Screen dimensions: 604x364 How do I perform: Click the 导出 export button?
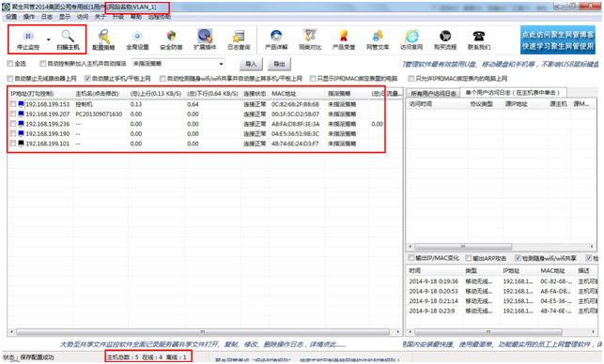pos(279,64)
